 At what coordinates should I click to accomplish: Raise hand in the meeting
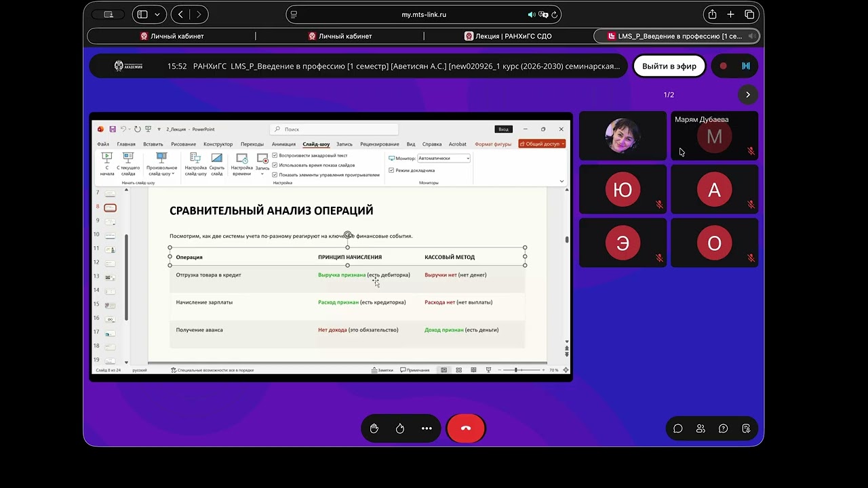374,428
